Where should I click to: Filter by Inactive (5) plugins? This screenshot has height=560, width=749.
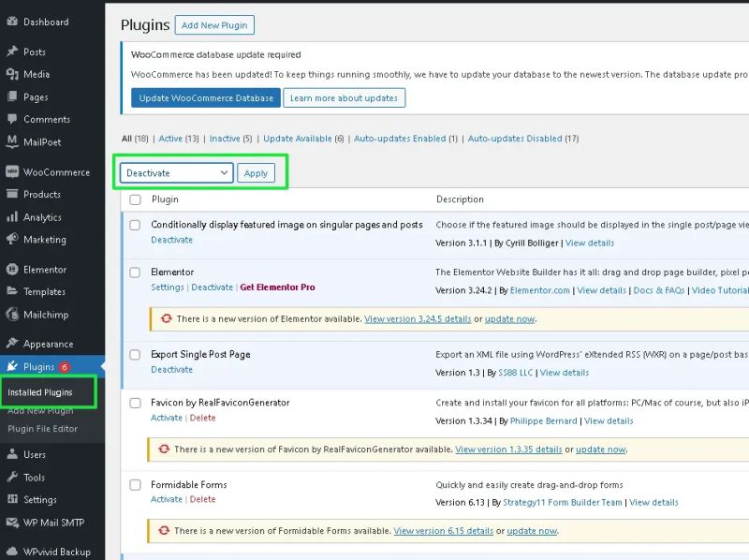coord(230,139)
